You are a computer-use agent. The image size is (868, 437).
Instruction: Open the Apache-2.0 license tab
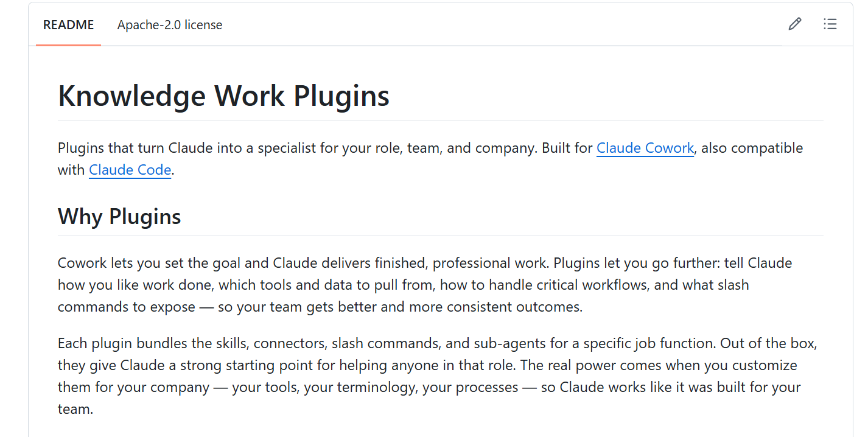coord(170,25)
